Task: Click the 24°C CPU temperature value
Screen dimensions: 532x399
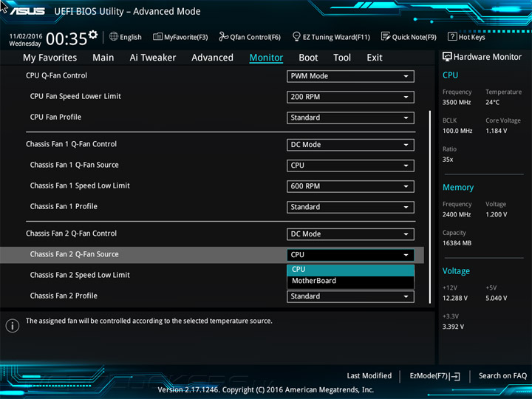Action: click(x=492, y=102)
